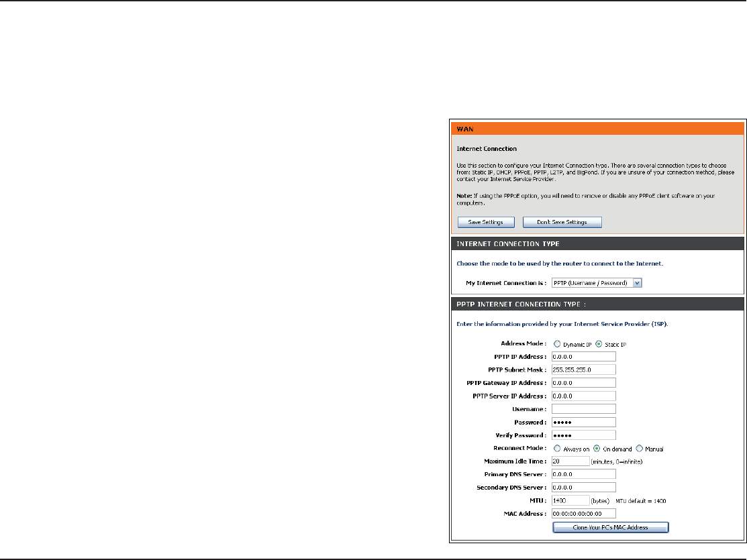Image resolution: width=747 pixels, height=560 pixels.
Task: Select the Dynamic IP address mode
Action: pos(557,344)
